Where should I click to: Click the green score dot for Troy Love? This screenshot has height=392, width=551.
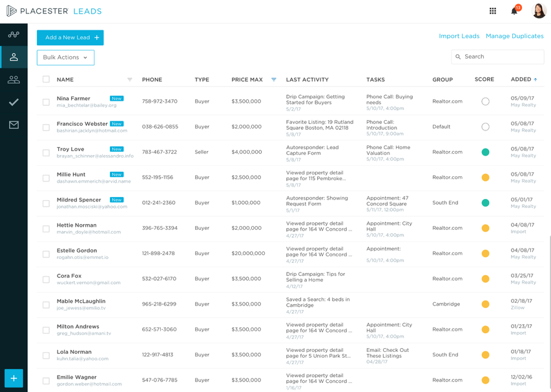pos(485,152)
